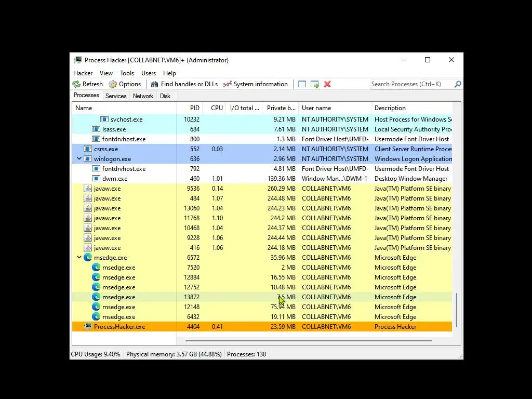
Task: Collapse the winlogon.exe process tree
Action: pyautogui.click(x=79, y=158)
